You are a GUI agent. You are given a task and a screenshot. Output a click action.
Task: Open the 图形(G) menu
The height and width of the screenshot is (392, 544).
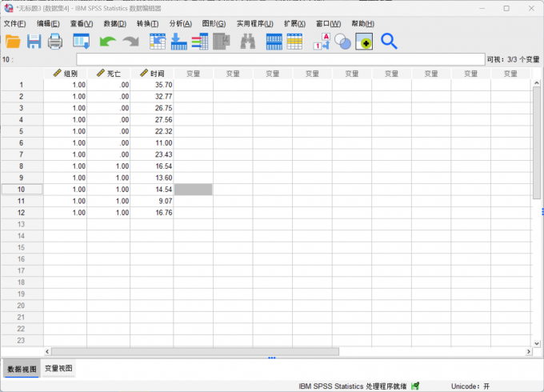click(214, 23)
